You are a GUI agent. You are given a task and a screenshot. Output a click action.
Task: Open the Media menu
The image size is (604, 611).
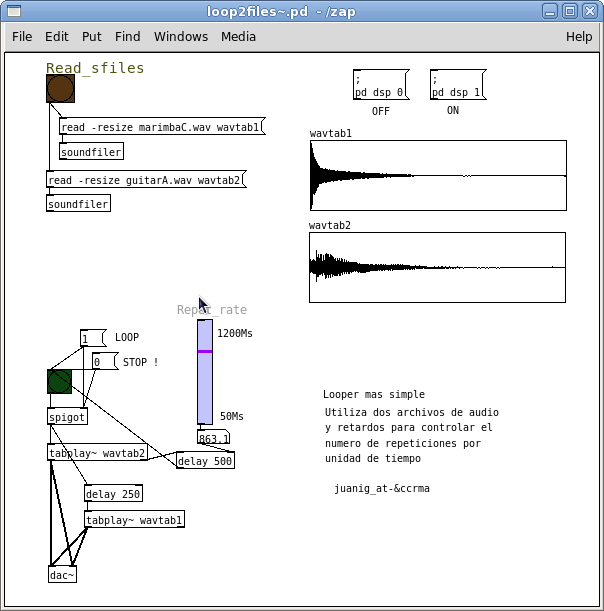(x=238, y=36)
